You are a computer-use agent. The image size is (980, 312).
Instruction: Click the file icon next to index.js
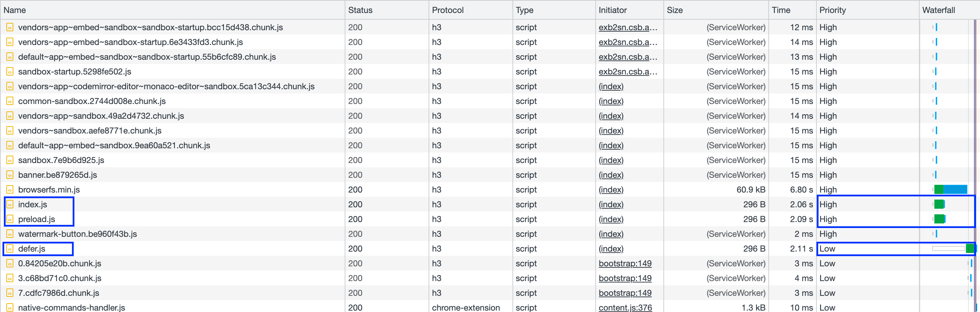10,204
